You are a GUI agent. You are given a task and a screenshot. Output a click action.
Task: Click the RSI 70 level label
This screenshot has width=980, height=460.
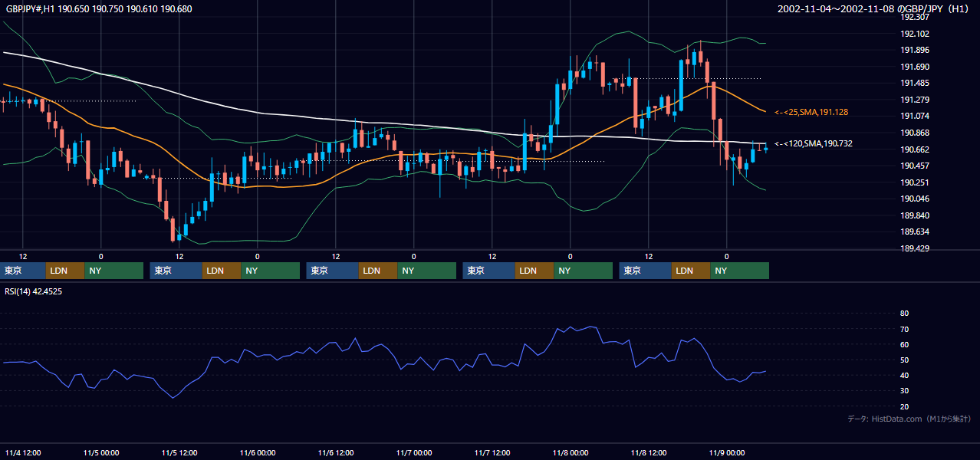(904, 329)
